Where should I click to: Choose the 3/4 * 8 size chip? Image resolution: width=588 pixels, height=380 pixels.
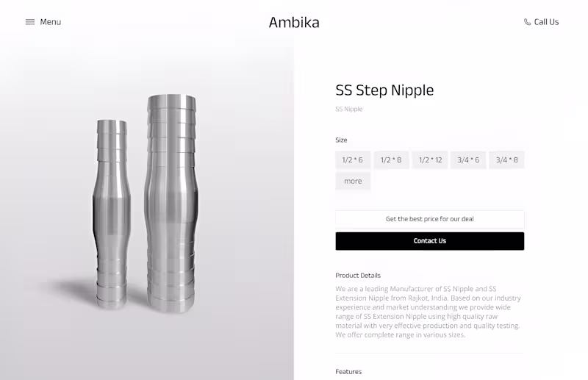506,160
